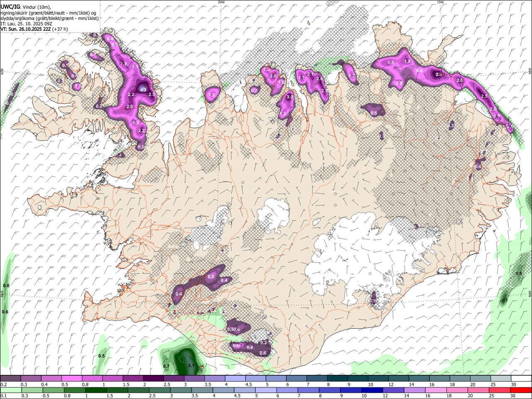
Task: Click the pink 16–18 rain legend swatch
Action: pos(436,390)
